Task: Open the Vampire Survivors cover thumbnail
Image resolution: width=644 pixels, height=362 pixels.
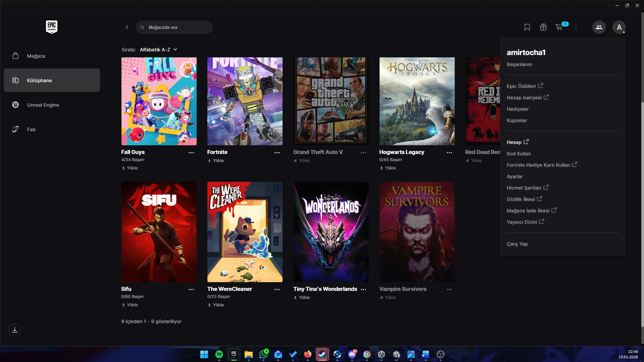Action: (417, 232)
